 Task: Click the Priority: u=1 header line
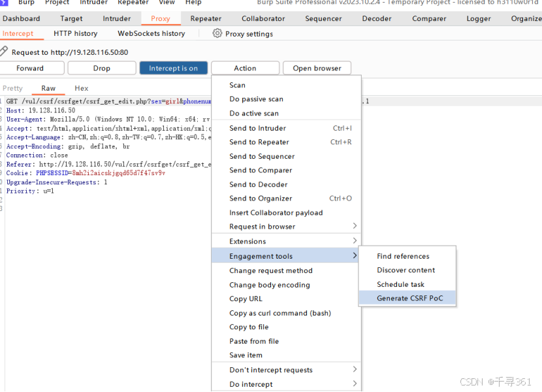pos(30,191)
